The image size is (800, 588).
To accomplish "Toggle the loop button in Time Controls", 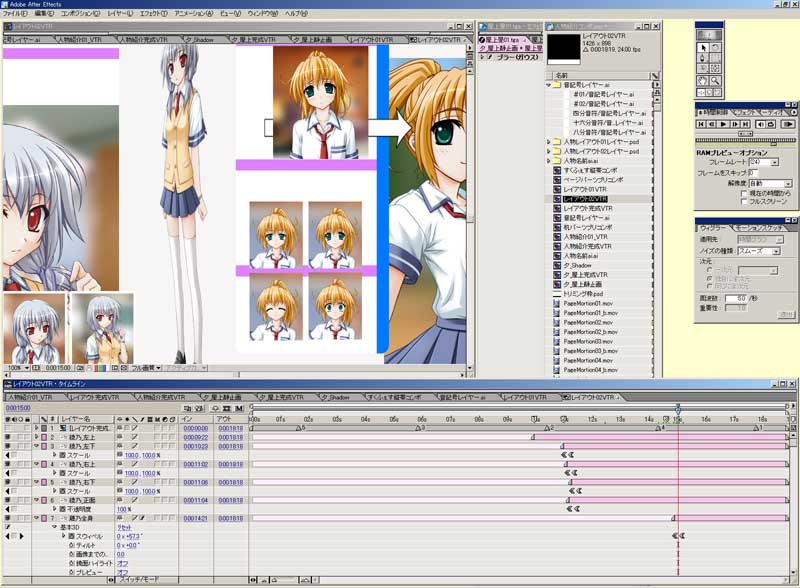I will tap(770, 124).
